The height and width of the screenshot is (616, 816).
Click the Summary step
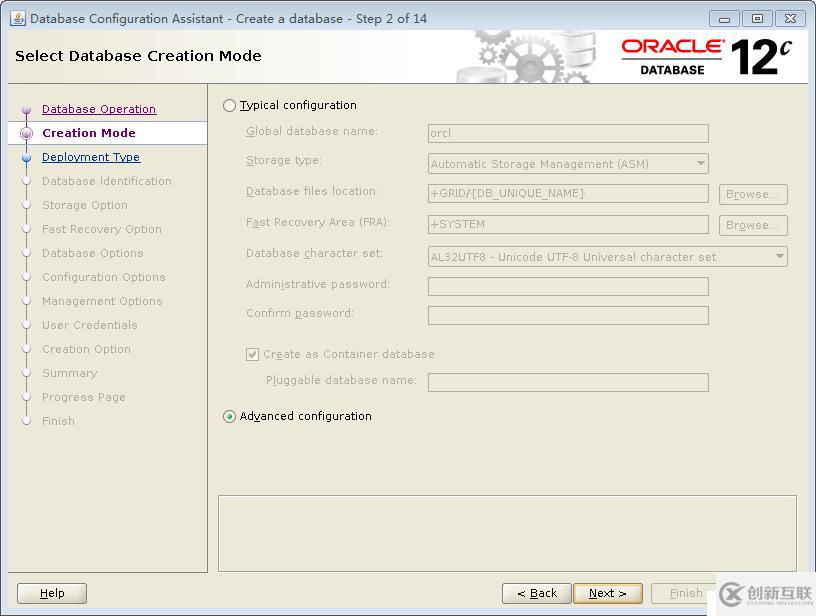tap(69, 373)
